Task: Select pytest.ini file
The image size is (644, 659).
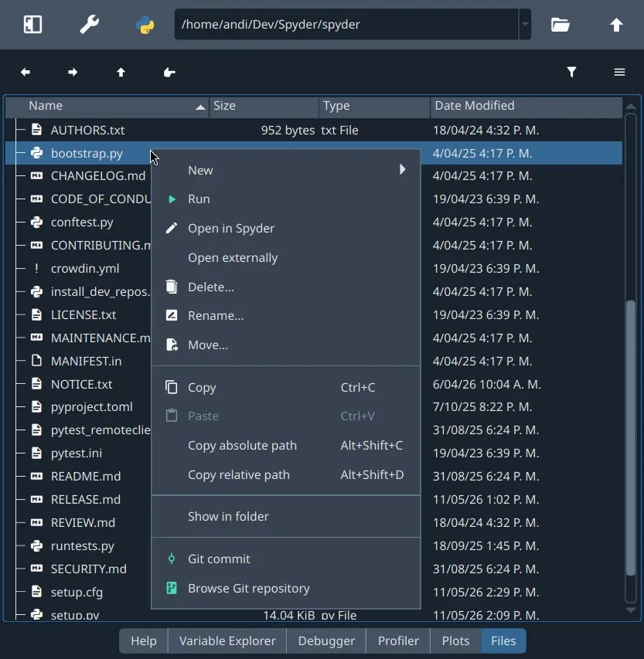Action: pos(76,453)
